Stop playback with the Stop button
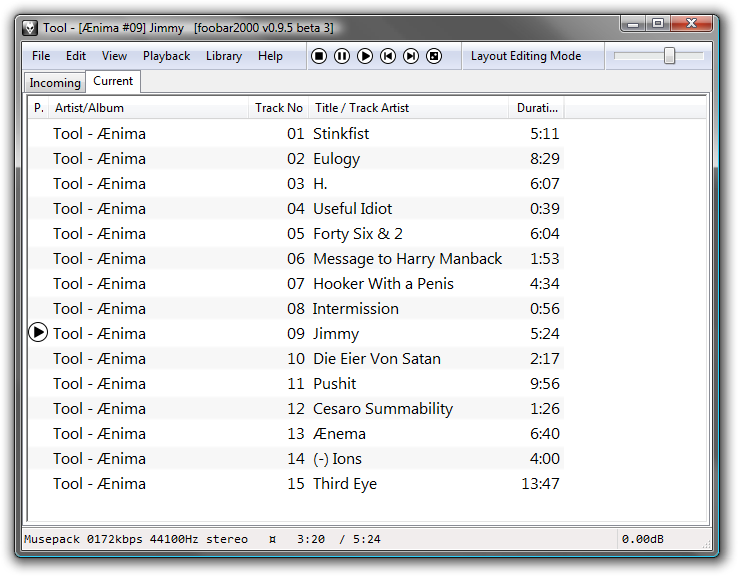The image size is (738, 576). tap(319, 56)
